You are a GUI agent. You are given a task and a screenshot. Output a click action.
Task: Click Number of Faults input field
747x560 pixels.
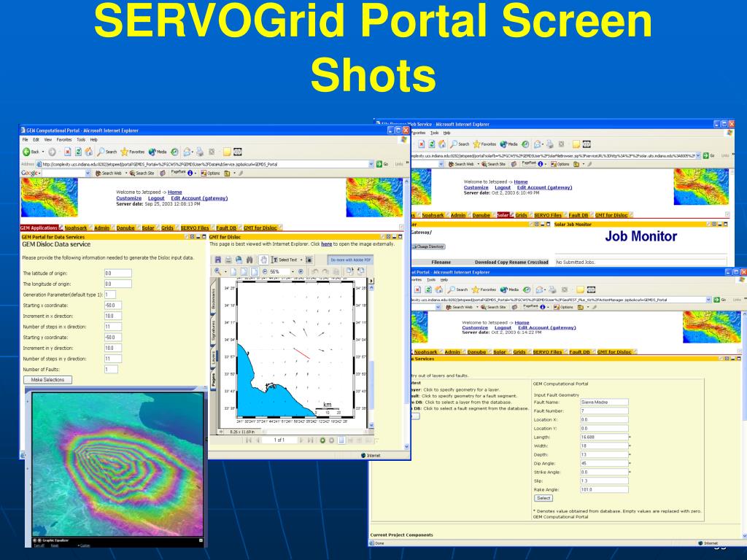[111, 370]
